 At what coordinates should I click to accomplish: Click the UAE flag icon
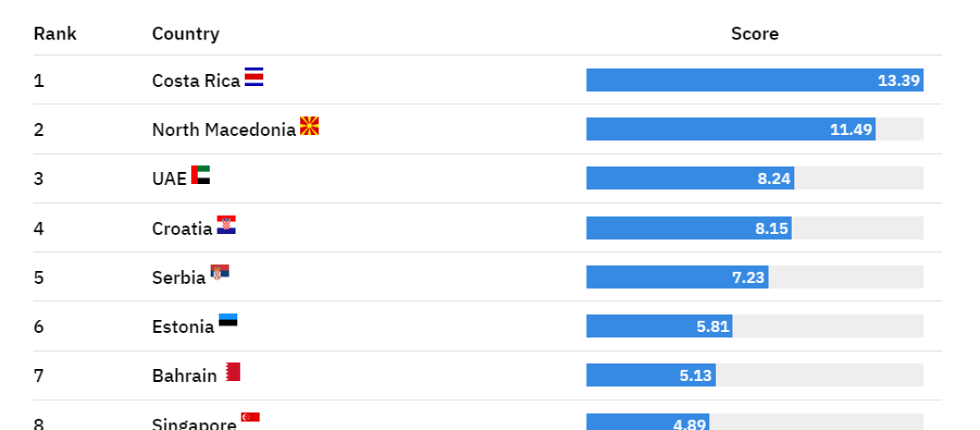coord(200,175)
